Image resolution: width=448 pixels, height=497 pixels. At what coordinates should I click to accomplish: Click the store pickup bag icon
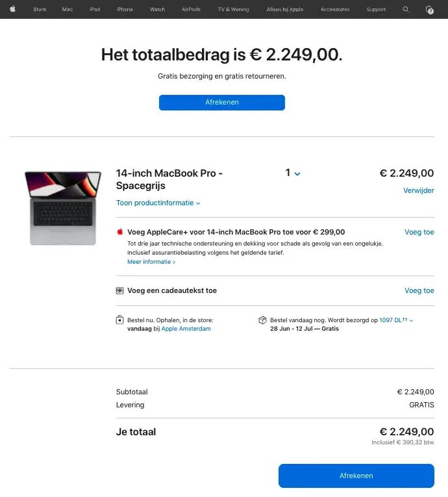119,320
